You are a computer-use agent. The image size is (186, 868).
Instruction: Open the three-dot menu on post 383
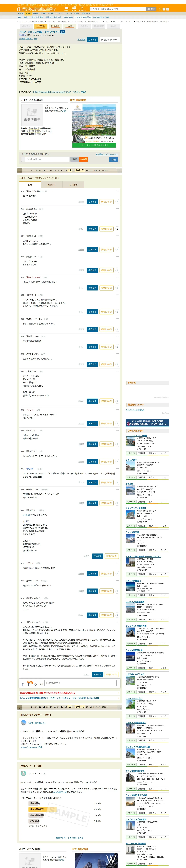click(x=117, y=622)
